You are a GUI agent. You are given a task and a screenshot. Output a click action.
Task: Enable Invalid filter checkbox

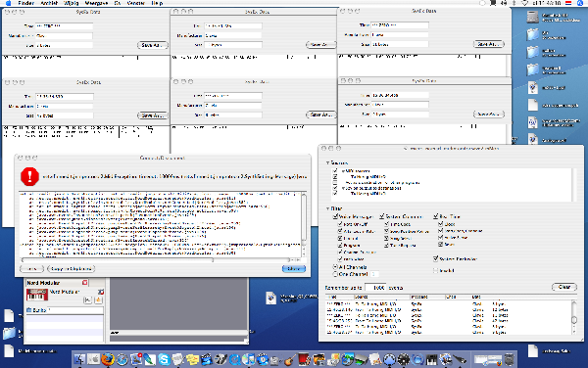pyautogui.click(x=436, y=270)
